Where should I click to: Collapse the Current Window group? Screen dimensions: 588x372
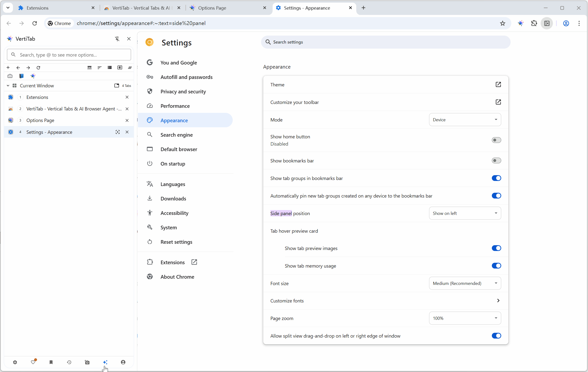coord(8,86)
